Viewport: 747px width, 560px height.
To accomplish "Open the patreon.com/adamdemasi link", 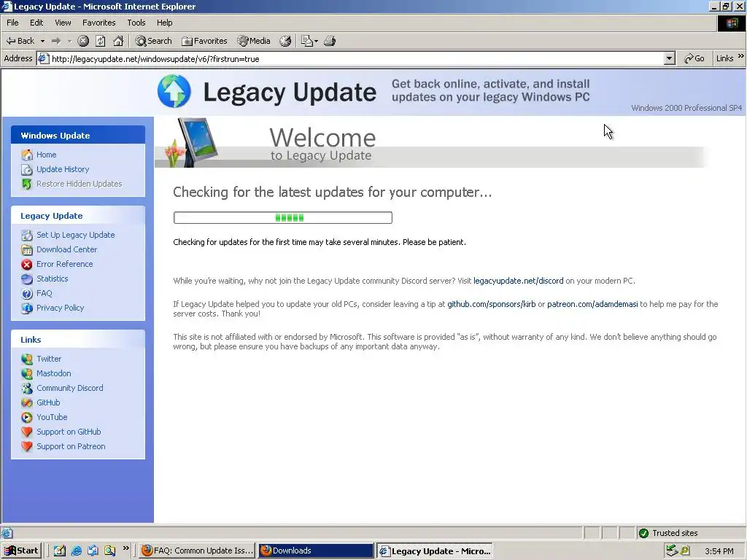I will click(592, 304).
